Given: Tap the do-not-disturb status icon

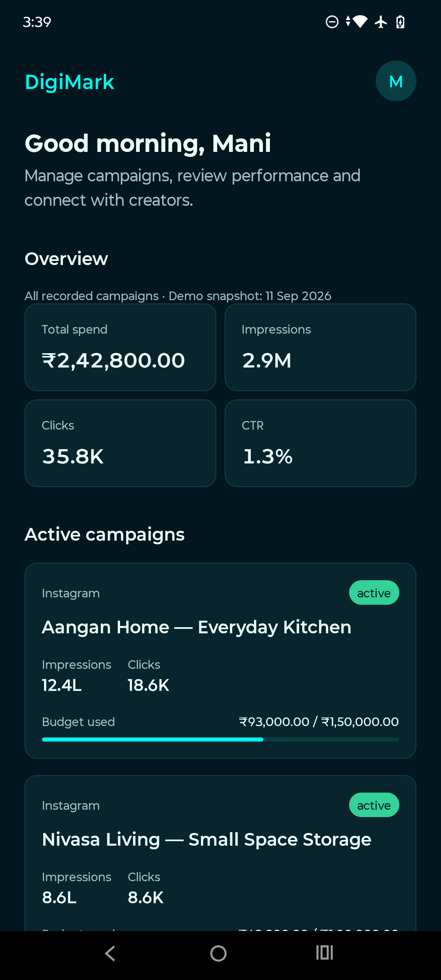Looking at the screenshot, I should (x=332, y=22).
